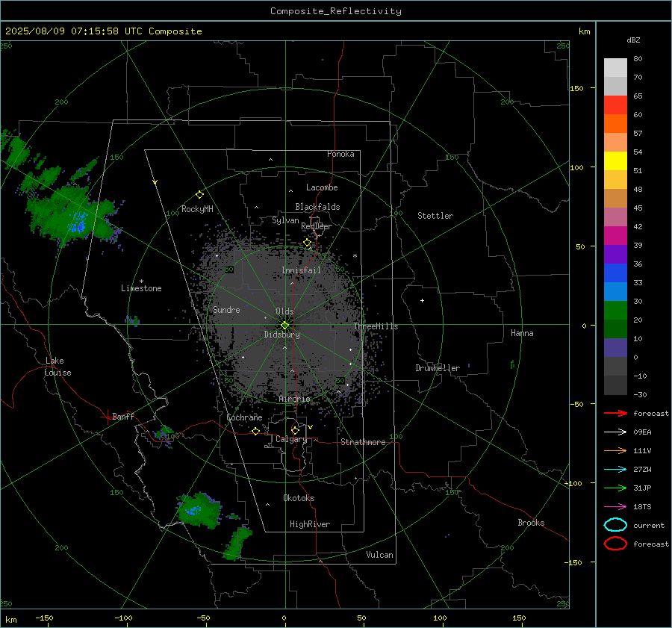Click the purple 36 dBZ color swatch
Image resolution: width=672 pixels, height=628 pixels.
coord(615,254)
